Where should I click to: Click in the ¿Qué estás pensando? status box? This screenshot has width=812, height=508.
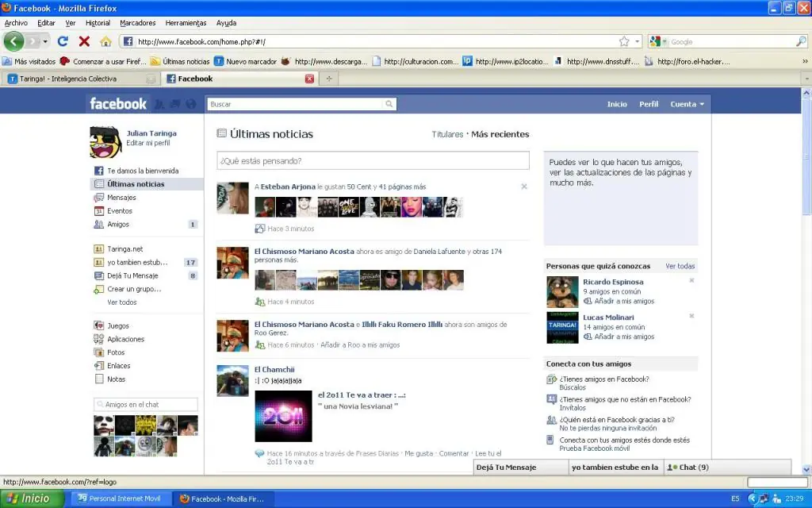pyautogui.click(x=373, y=160)
